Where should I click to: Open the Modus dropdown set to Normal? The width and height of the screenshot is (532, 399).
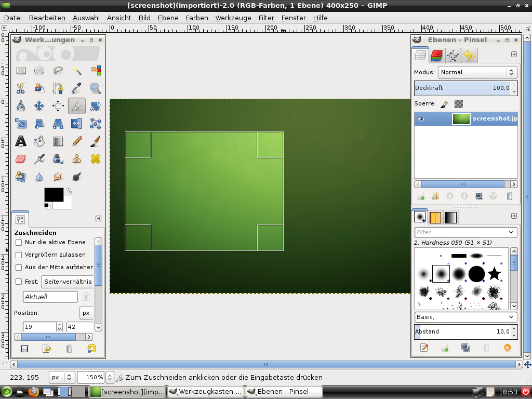477,72
